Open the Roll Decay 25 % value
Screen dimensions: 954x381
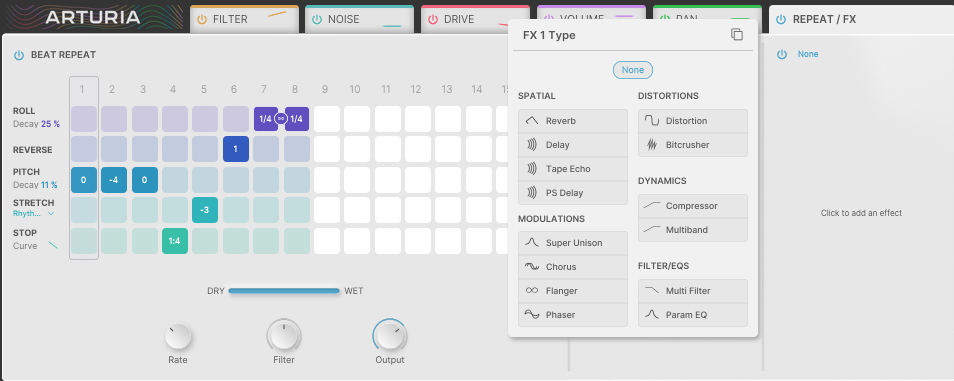[x=50, y=124]
